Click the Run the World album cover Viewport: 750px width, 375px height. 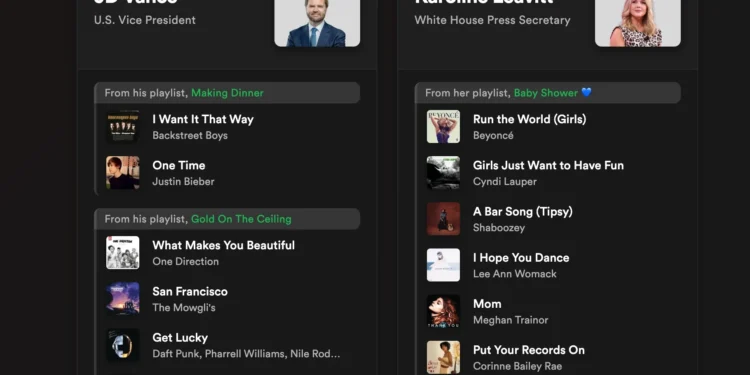(443, 127)
